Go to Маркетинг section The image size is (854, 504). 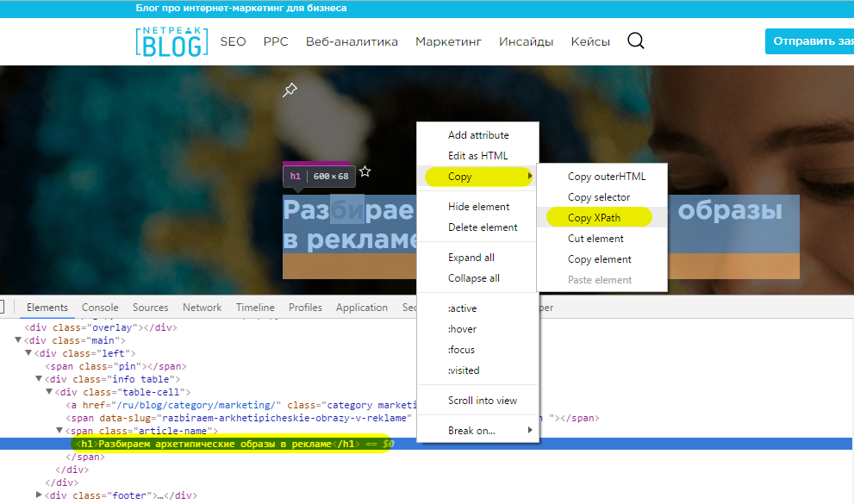(448, 41)
